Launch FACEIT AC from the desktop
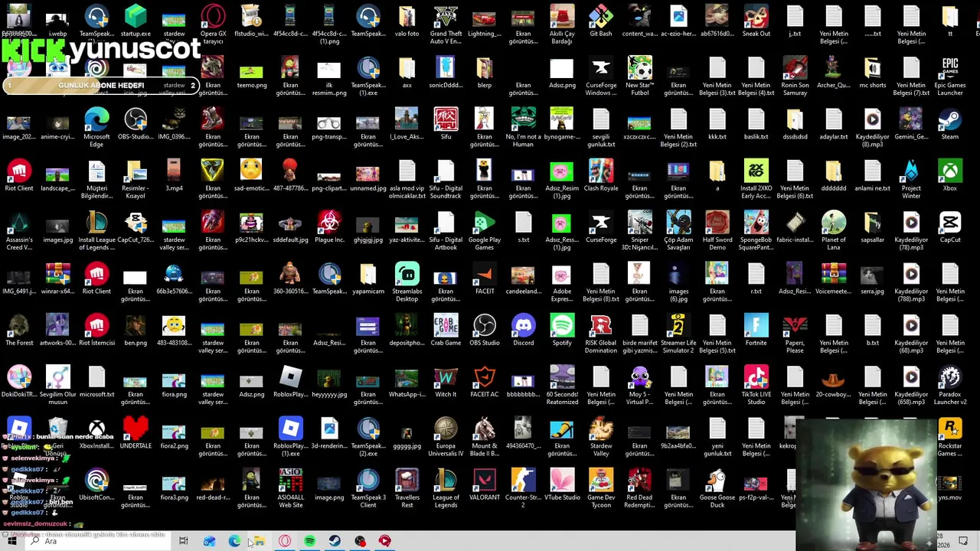Screen dimensions: 980x551 [485, 381]
